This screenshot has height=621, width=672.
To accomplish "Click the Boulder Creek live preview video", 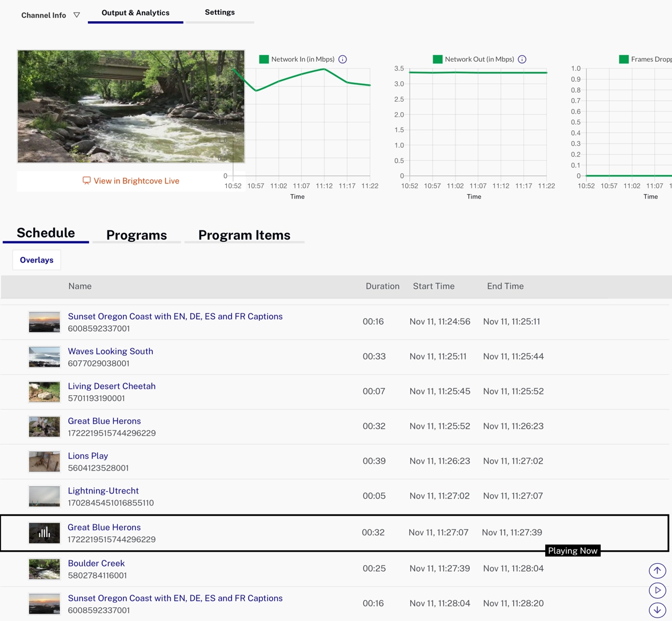I will pyautogui.click(x=131, y=106).
